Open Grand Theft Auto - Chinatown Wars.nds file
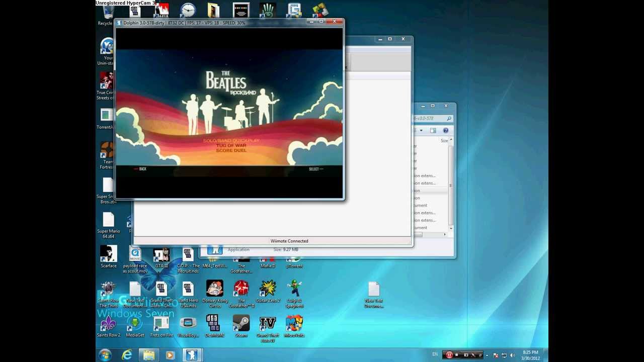 tap(162, 295)
